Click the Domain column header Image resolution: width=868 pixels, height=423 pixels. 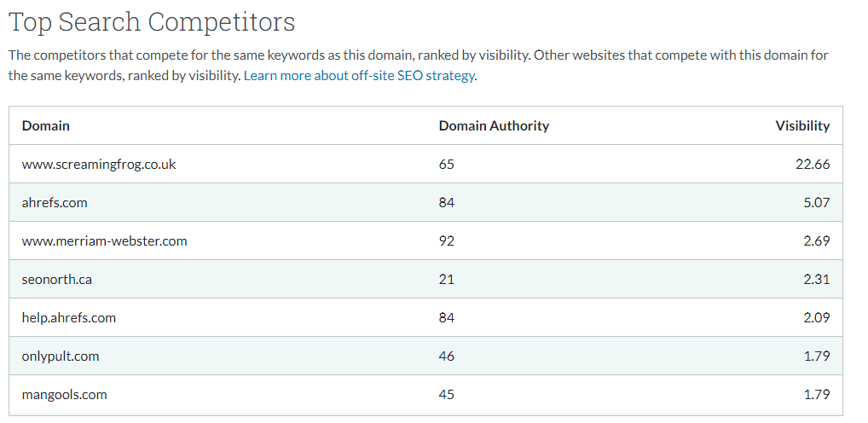(46, 125)
